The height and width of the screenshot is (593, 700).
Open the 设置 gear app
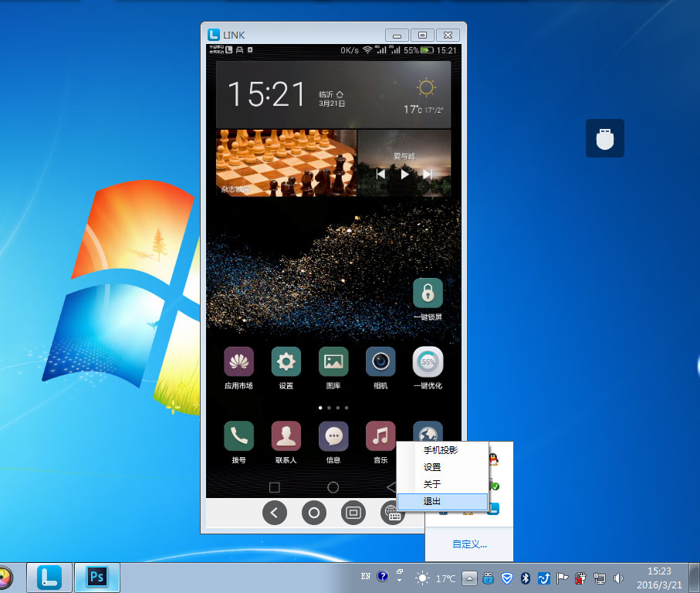click(286, 362)
